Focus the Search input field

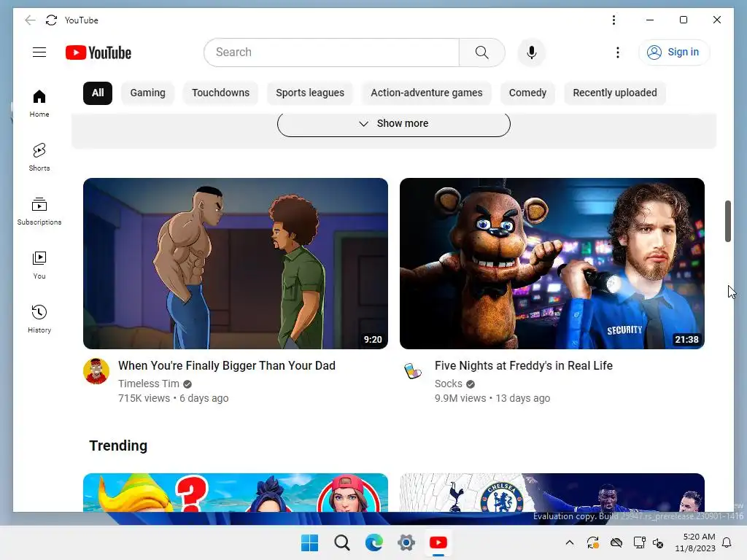click(332, 52)
